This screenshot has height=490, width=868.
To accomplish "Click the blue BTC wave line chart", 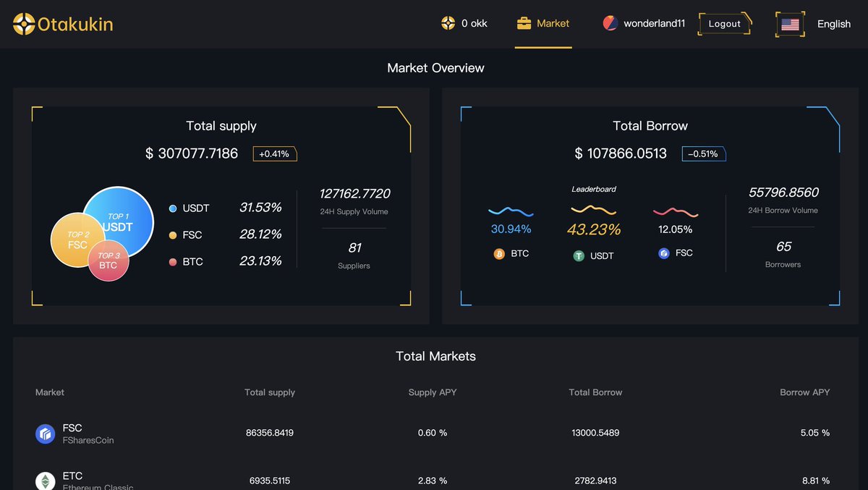I will 511,211.
